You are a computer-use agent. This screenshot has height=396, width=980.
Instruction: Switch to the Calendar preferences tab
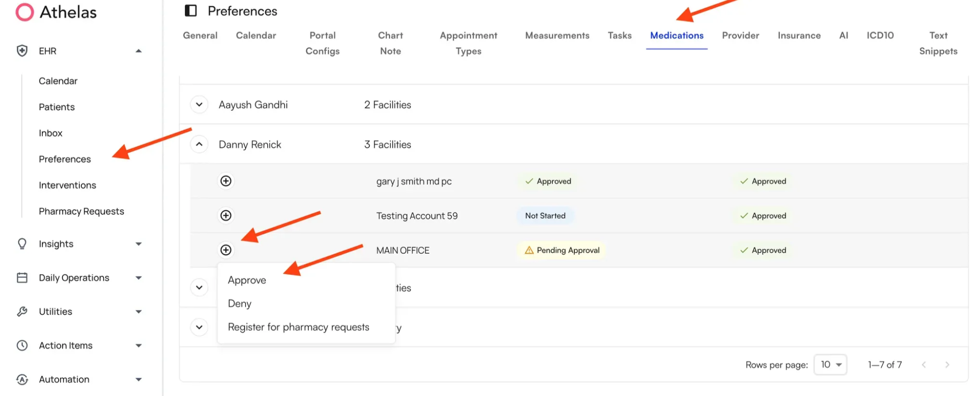[x=256, y=35]
